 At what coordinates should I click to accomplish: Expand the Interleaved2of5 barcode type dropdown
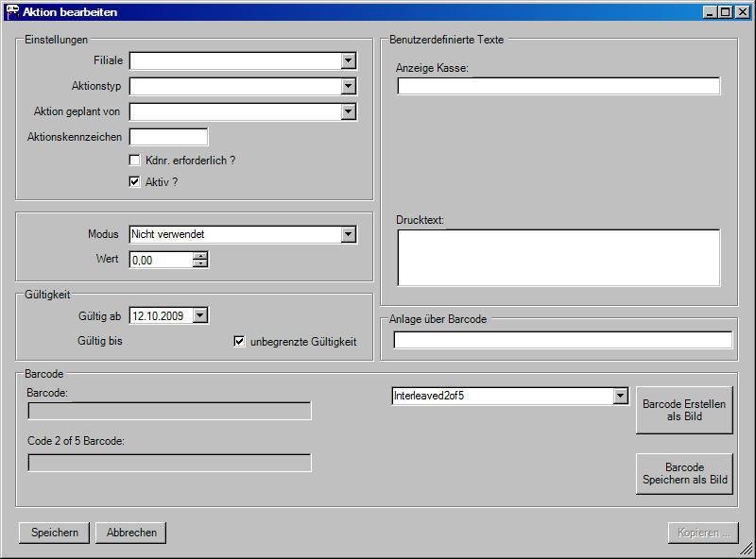tap(620, 396)
